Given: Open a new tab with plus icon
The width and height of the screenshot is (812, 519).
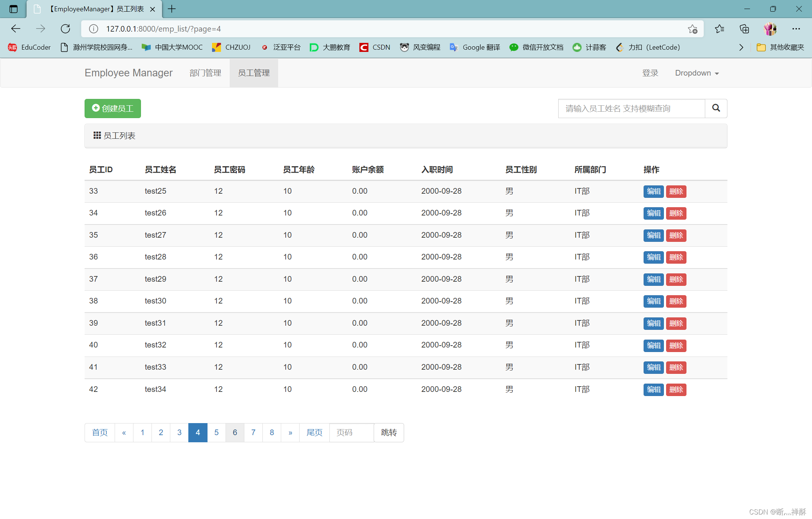Looking at the screenshot, I should 172,9.
